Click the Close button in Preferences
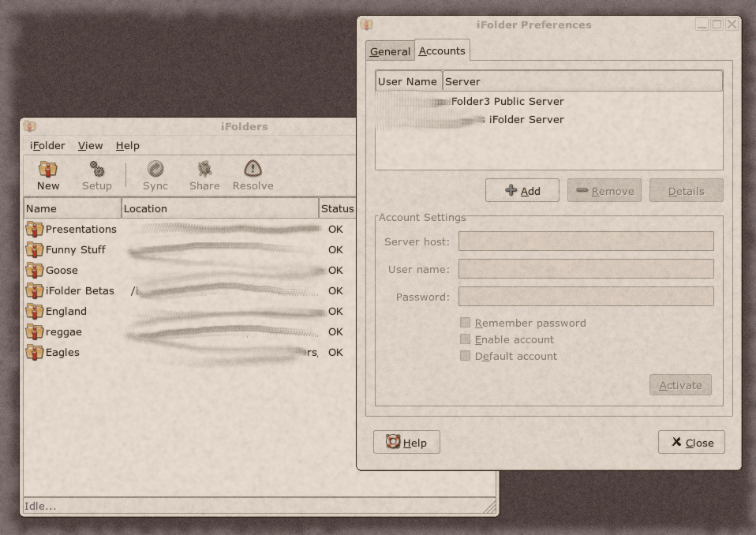The image size is (756, 535). pyautogui.click(x=691, y=443)
